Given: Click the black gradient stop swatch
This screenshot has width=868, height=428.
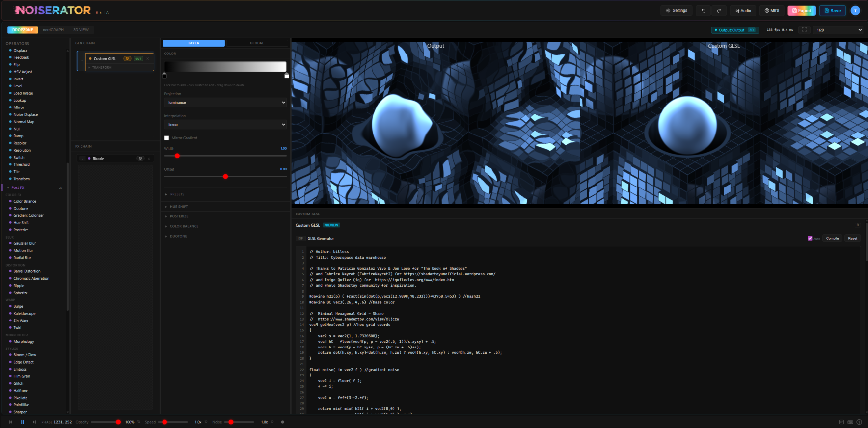Looking at the screenshot, I should (x=164, y=76).
